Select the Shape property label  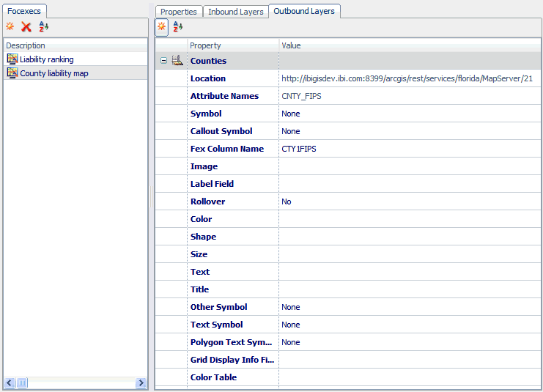point(203,237)
